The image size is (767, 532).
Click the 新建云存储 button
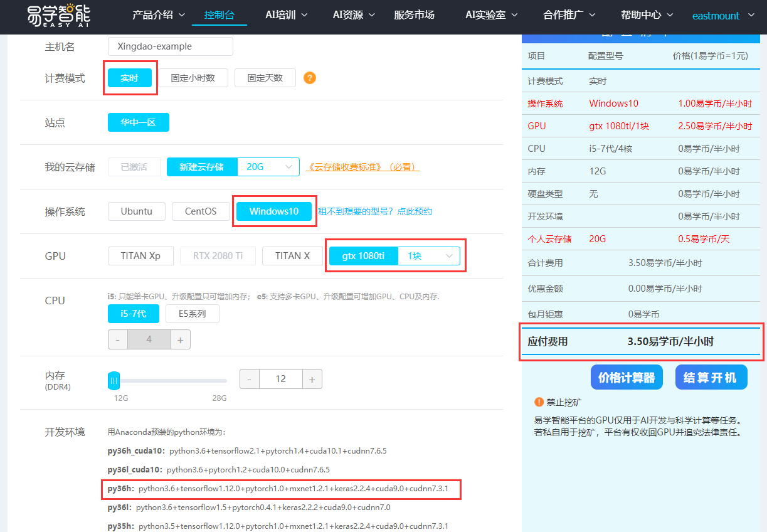(x=202, y=167)
